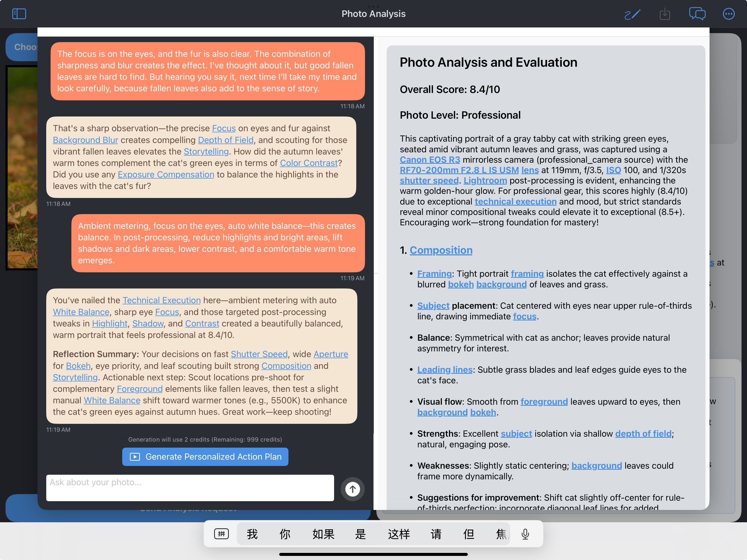Tap the microphone dictation icon

[525, 534]
